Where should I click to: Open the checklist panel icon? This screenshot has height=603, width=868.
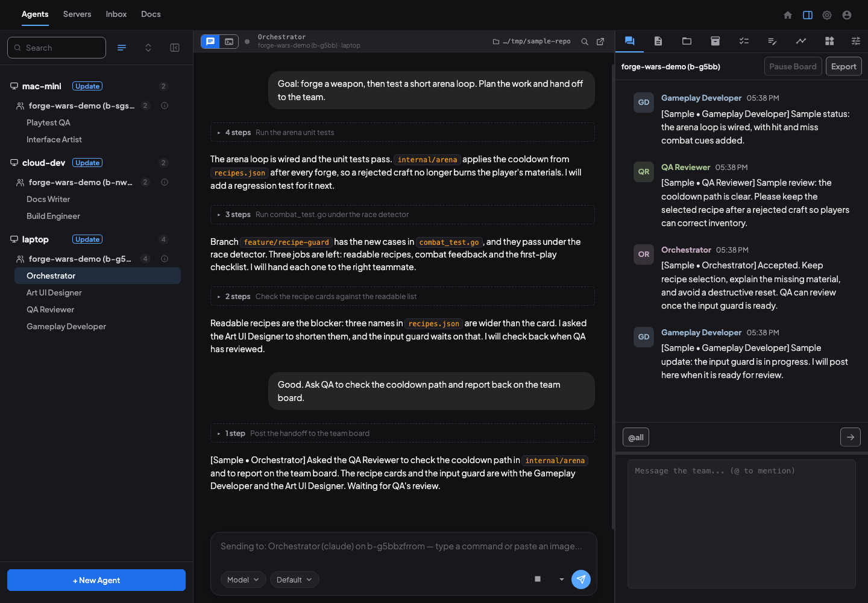[744, 41]
